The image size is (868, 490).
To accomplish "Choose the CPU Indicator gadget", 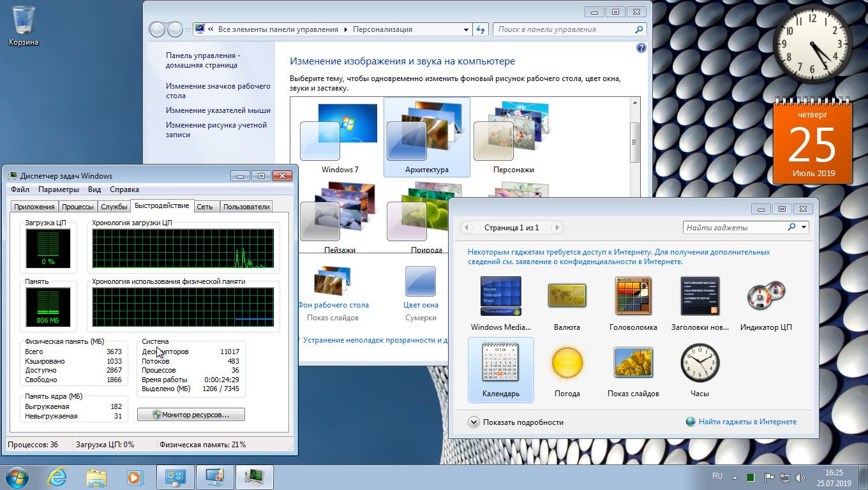I will tap(765, 297).
